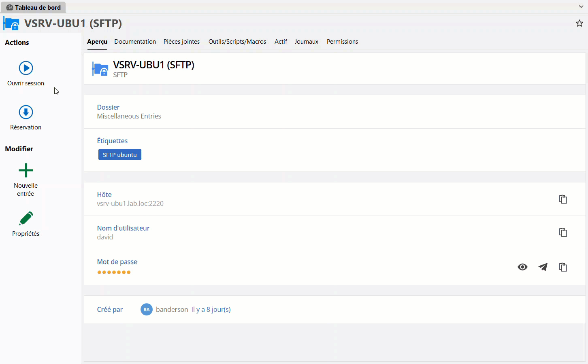Toggle the favorite star for this entry
The height and width of the screenshot is (364, 588).
coord(579,23)
